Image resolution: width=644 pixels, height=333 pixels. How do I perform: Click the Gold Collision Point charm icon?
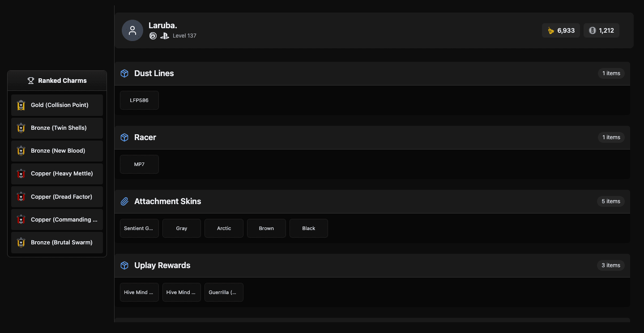coord(21,105)
